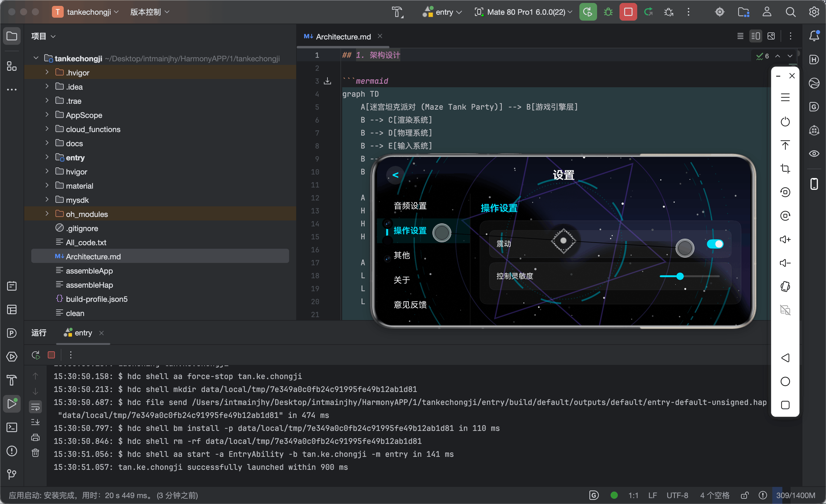Open notifications bell icon
The width and height of the screenshot is (826, 504).
coord(814,36)
